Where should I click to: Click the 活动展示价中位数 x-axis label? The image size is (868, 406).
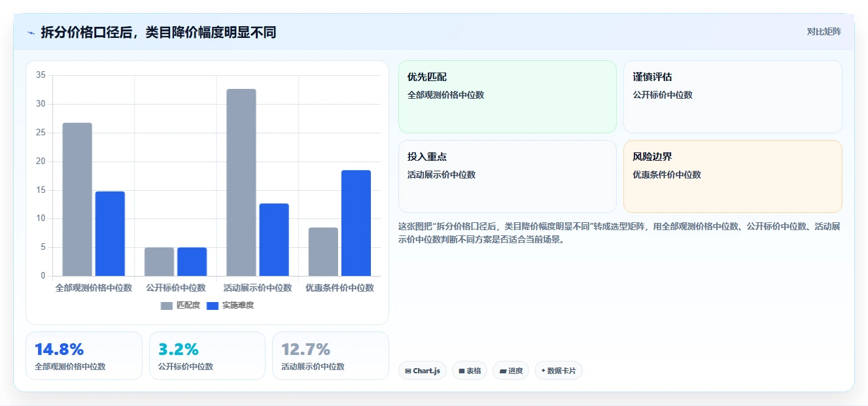pyautogui.click(x=258, y=288)
